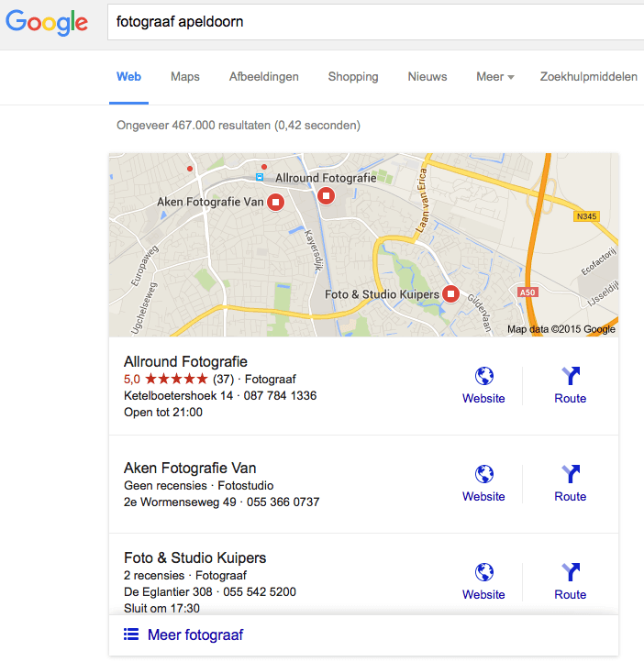Focus the search box containing fotograaf apeldoorn
644x662 pixels.
[x=367, y=22]
